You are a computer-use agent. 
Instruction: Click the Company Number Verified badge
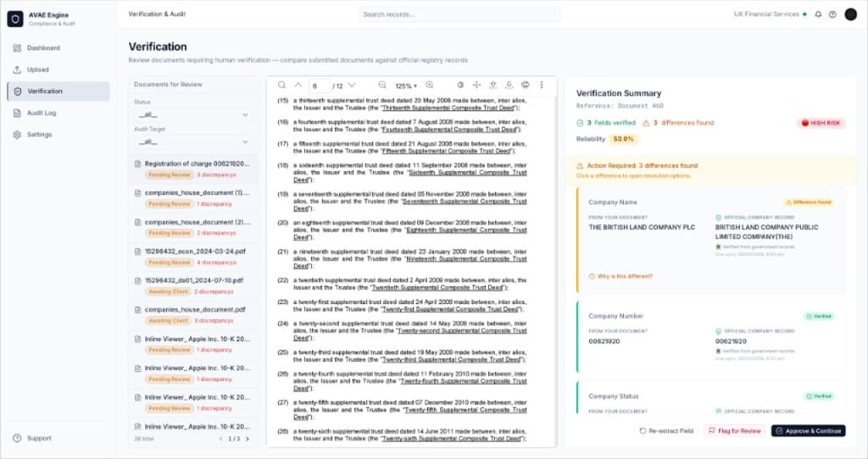pos(820,317)
